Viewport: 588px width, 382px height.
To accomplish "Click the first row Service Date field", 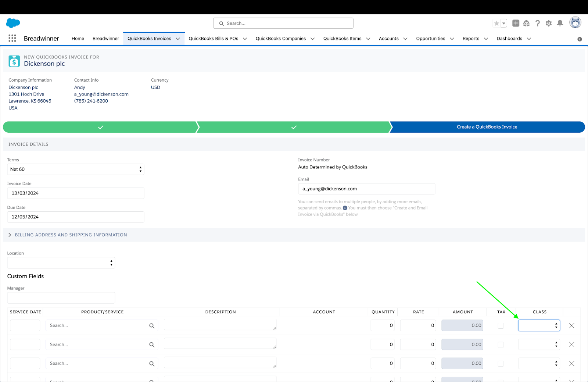I will [25, 325].
